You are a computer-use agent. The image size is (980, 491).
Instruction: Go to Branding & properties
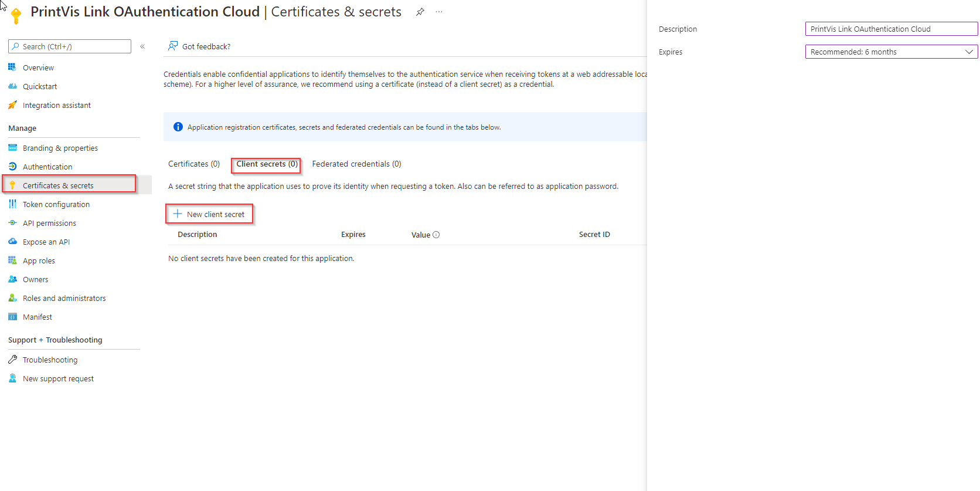pyautogui.click(x=60, y=148)
